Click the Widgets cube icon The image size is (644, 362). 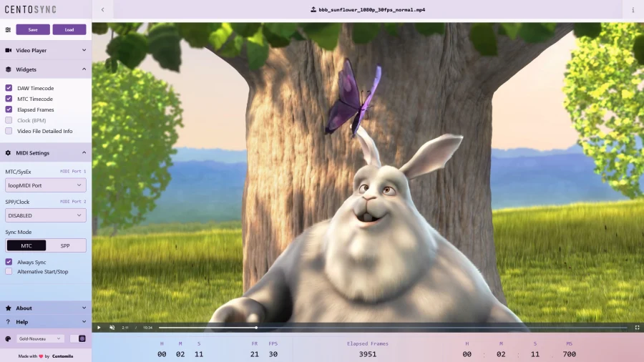click(x=8, y=69)
